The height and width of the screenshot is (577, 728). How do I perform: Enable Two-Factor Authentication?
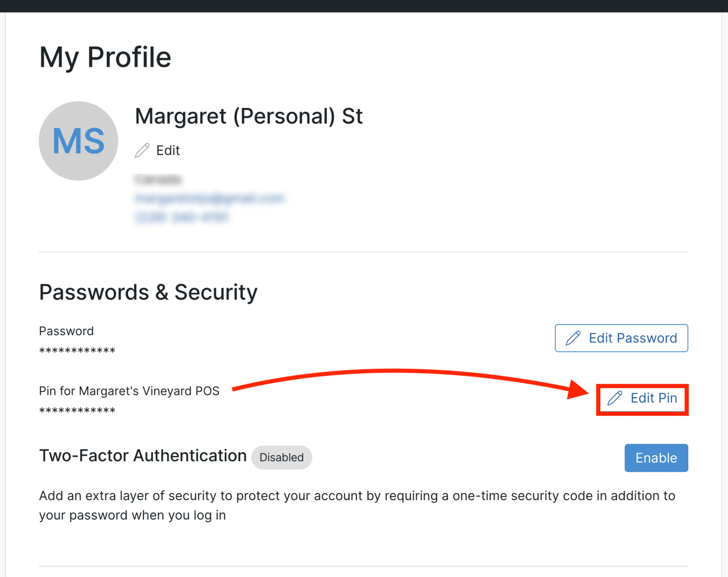(x=656, y=458)
